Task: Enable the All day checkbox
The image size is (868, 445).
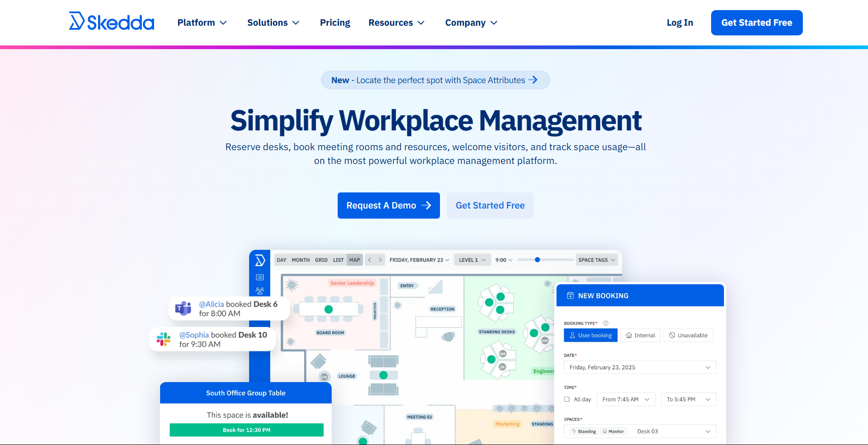Action: pyautogui.click(x=567, y=399)
